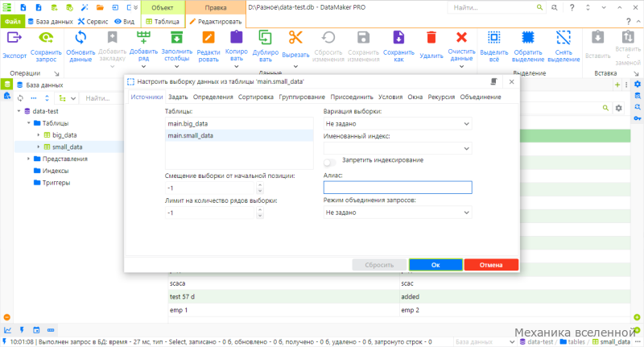644x347 pixels.
Task: Click refresh icon in database panel toolbar
Action: (20, 98)
